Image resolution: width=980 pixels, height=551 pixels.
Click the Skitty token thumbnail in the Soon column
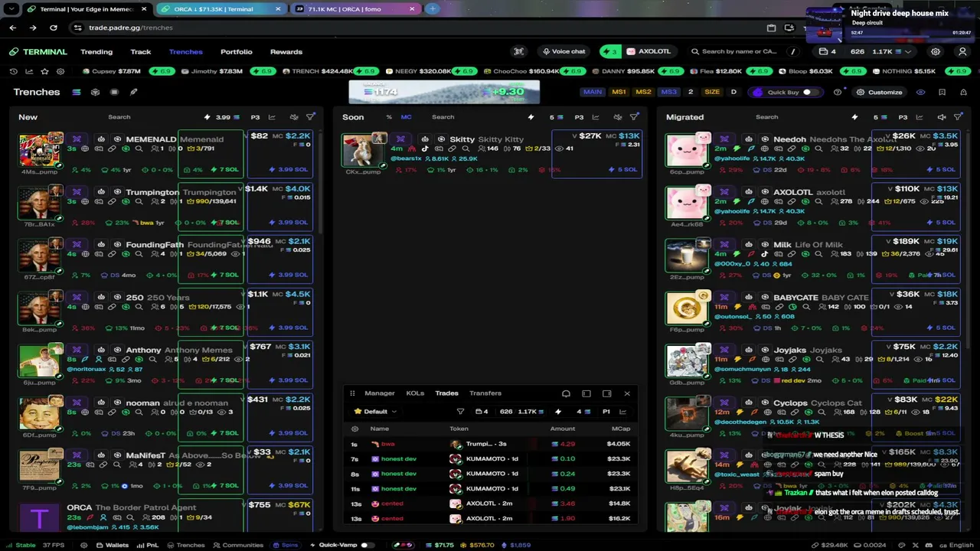tap(363, 152)
